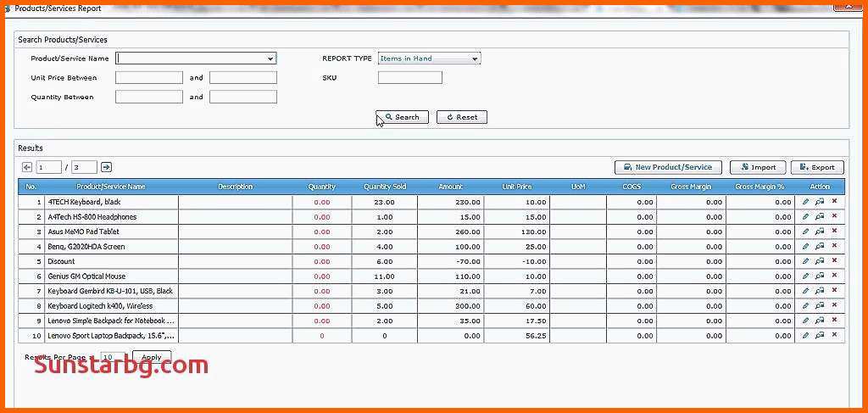Go to previous results page arrow
This screenshot has width=868, height=413.
point(27,167)
